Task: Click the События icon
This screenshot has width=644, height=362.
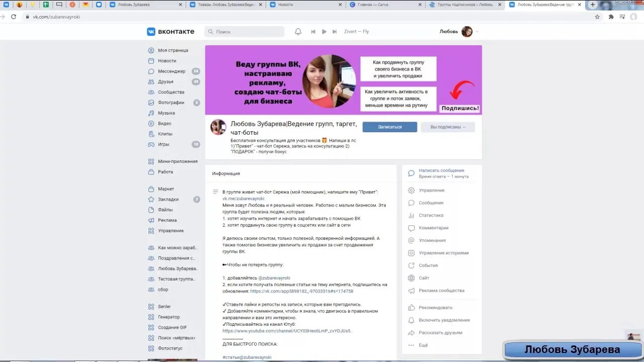Action: 411,265
